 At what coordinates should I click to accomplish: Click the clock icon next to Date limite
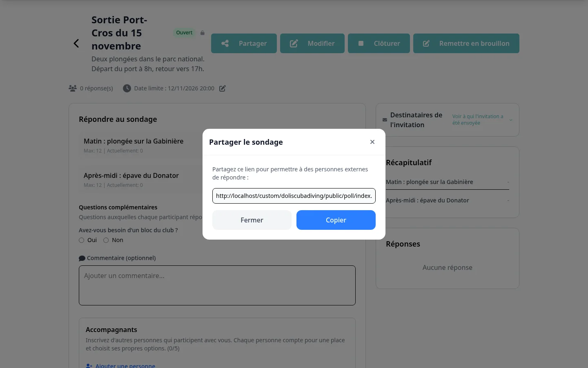(127, 88)
